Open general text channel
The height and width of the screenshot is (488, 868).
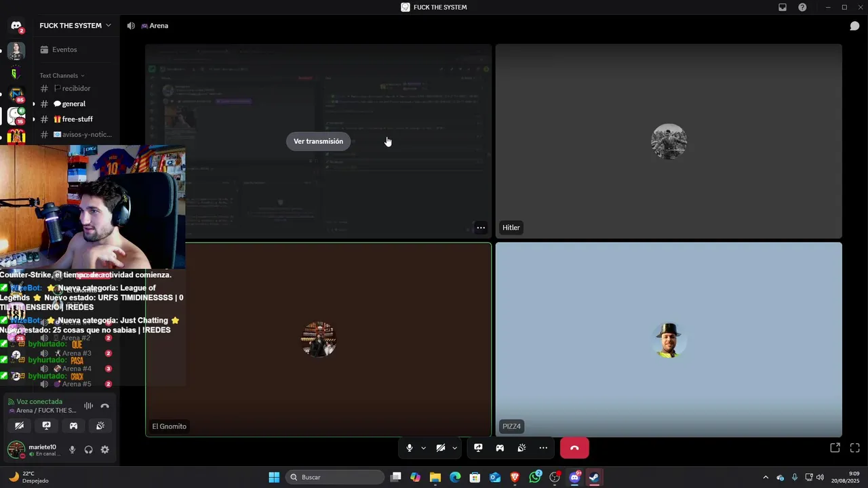(x=75, y=104)
